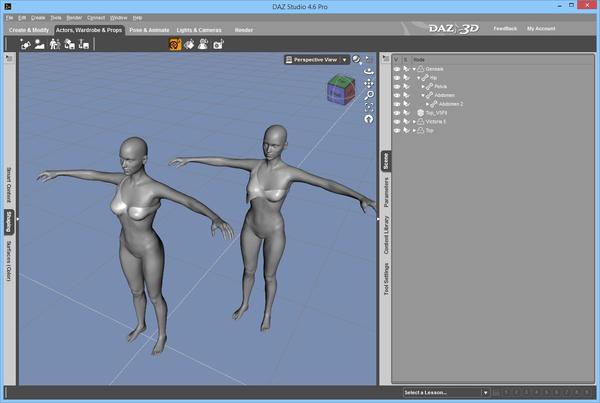
Task: Click the figure region tool icon
Action: coord(203,44)
